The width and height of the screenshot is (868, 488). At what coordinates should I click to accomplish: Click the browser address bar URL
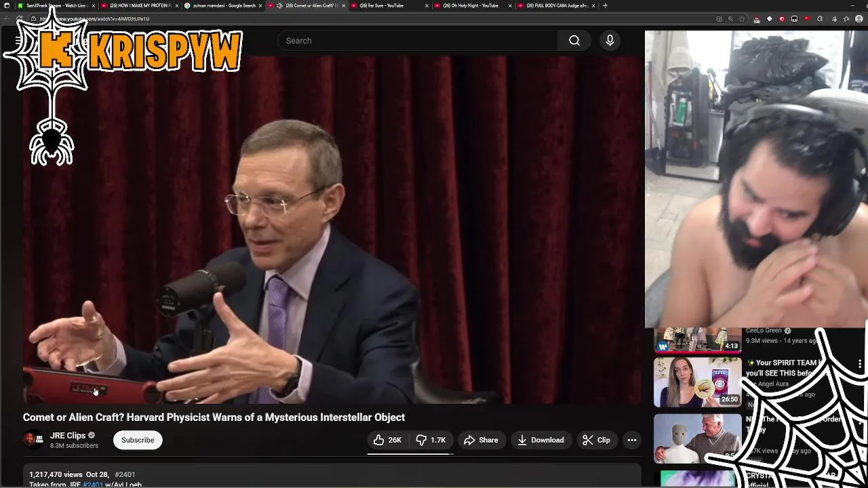click(95, 19)
